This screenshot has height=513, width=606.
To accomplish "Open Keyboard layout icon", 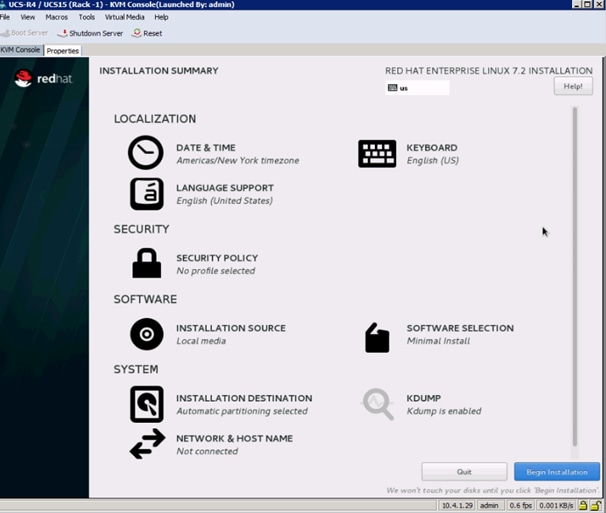I will (x=377, y=153).
